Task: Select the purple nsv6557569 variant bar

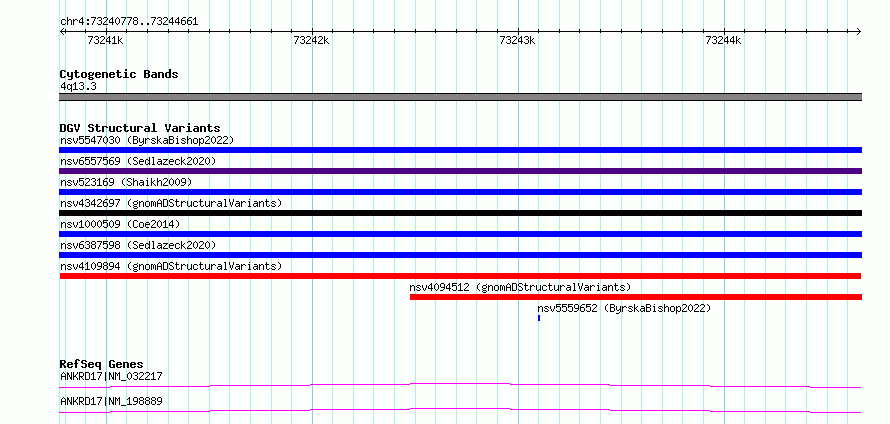Action: (460, 171)
